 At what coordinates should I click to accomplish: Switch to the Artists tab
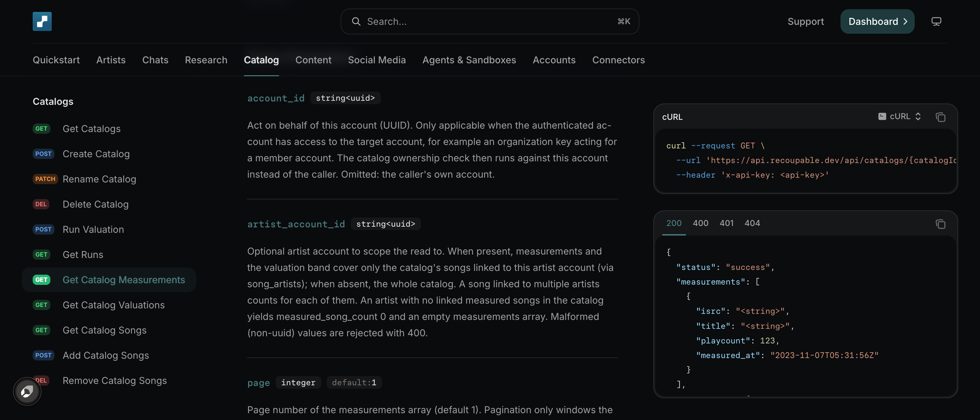[x=111, y=60]
